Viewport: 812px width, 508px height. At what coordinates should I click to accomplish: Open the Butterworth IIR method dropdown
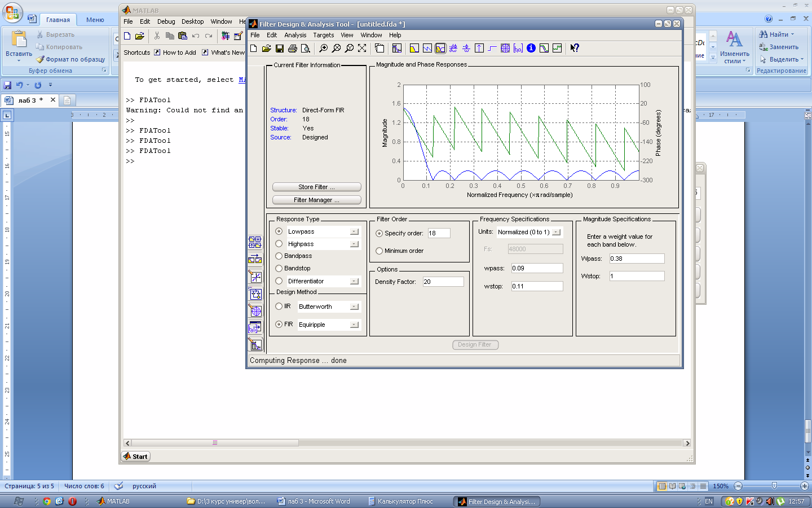click(x=354, y=307)
